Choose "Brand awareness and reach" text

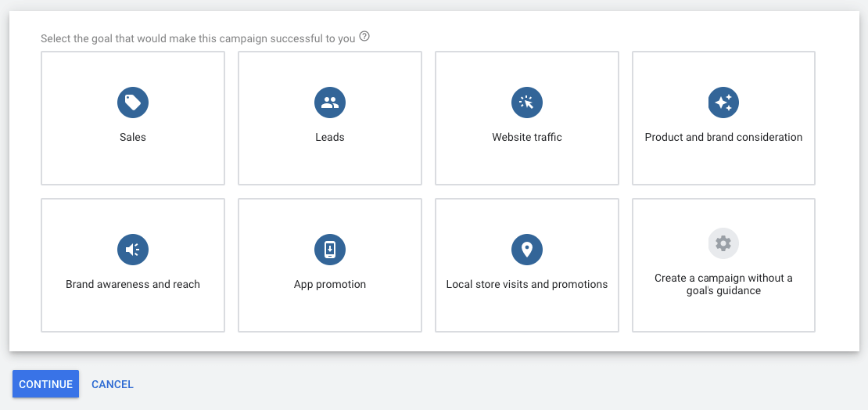pos(133,284)
